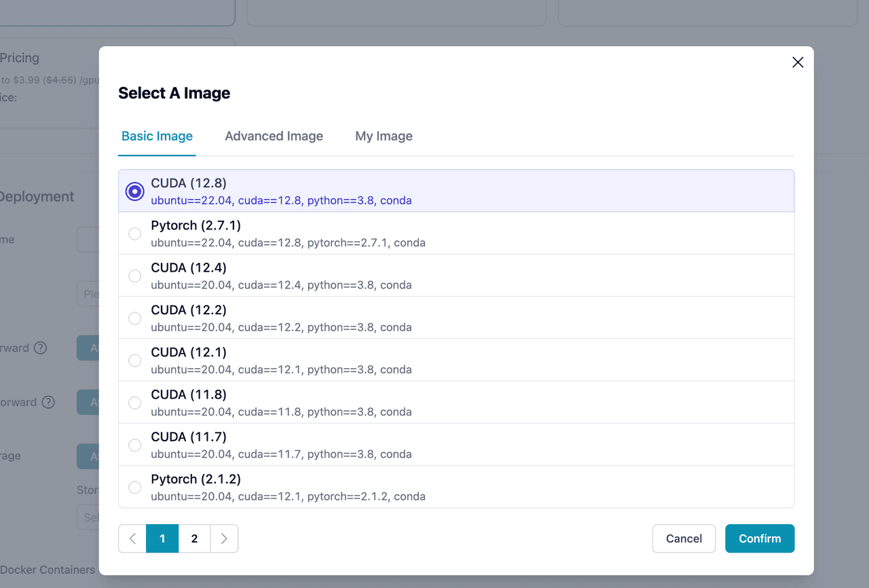Click the Pytorch (2.1.2) description text
The width and height of the screenshot is (869, 588).
[x=288, y=496]
